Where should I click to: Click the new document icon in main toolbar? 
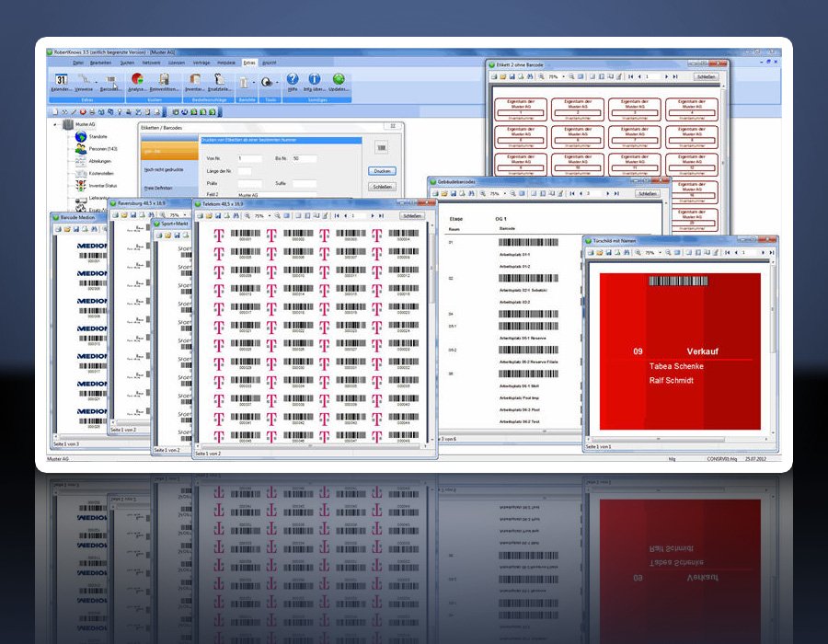[55, 112]
